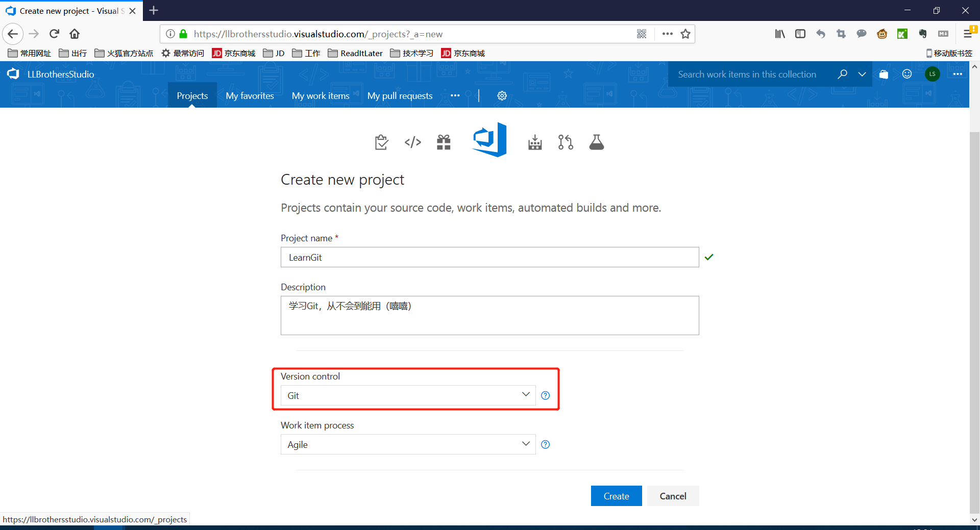Cancel the new project creation
This screenshot has height=530, width=980.
(673, 496)
